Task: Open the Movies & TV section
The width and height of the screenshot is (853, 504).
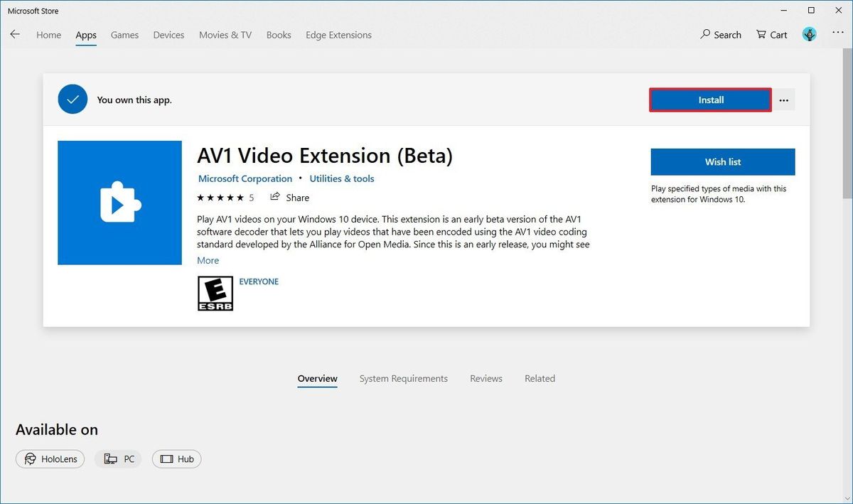Action: pos(225,34)
